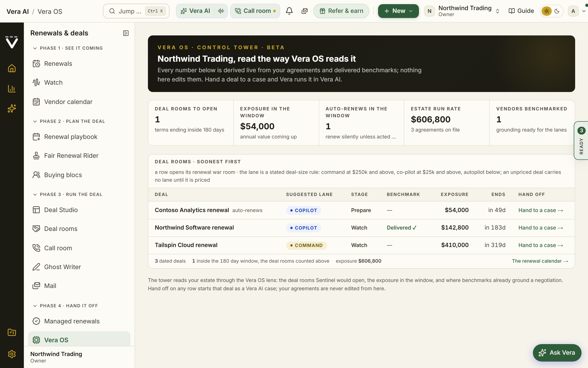Click the Mail envelope icon in sidebar
The width and height of the screenshot is (588, 368).
click(x=36, y=286)
